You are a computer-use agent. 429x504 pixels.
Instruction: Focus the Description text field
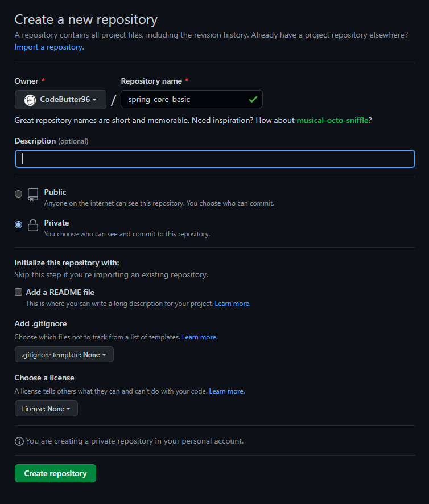[215, 159]
